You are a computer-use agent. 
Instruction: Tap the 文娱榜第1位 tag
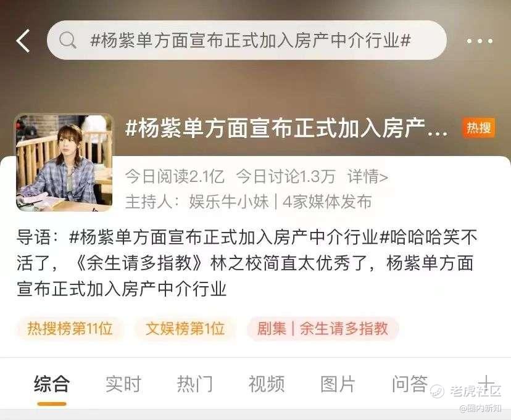[x=185, y=328]
